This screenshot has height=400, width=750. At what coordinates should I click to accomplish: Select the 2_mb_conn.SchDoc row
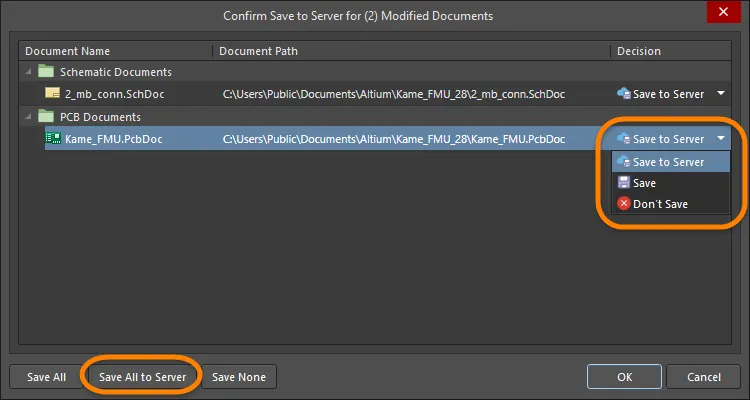point(375,94)
